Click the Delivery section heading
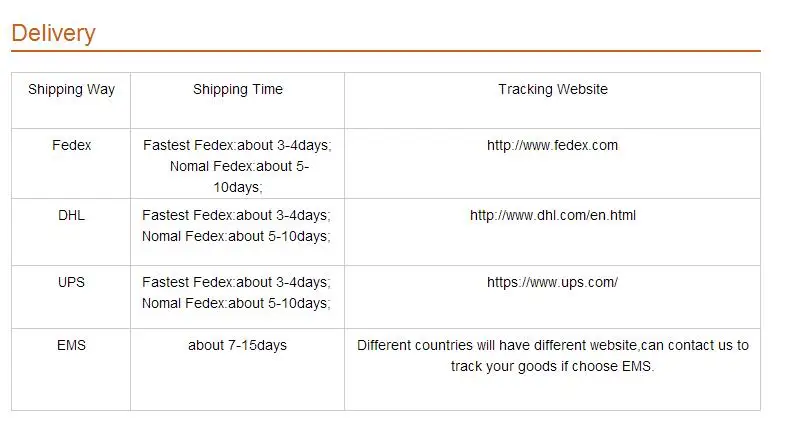This screenshot has height=439, width=785. tap(54, 34)
